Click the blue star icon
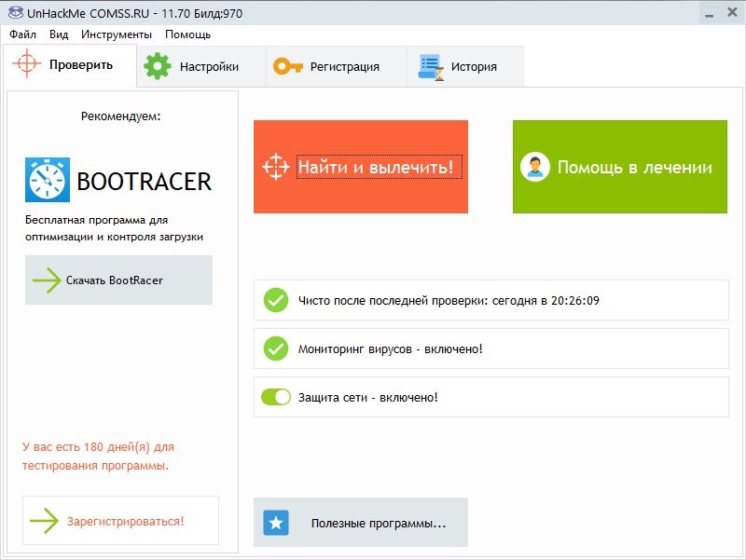This screenshot has height=560, width=746. (276, 523)
